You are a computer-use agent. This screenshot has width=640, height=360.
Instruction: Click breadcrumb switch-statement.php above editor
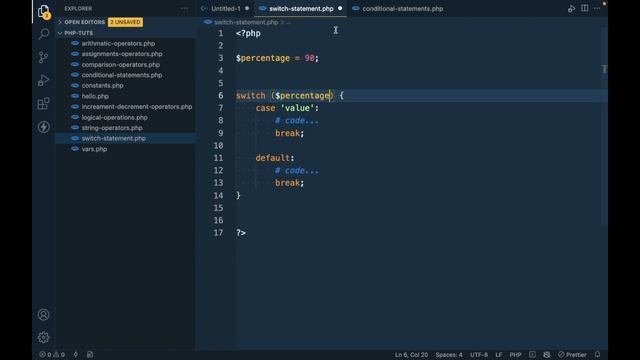[246, 22]
